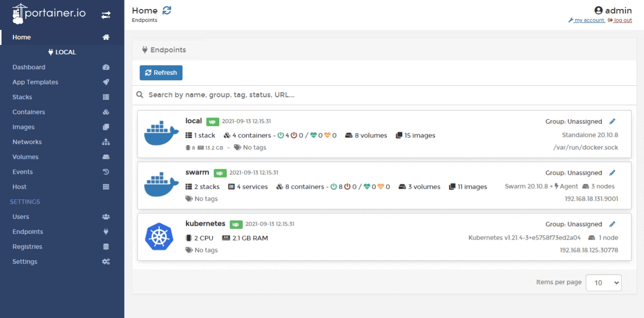
Task: Click "4 services" in swarm row
Action: tap(248, 187)
